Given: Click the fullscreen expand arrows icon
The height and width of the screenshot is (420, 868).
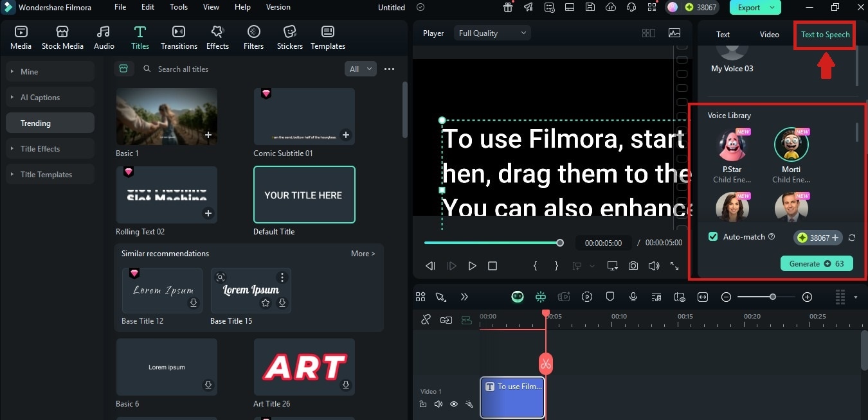Looking at the screenshot, I should point(674,266).
